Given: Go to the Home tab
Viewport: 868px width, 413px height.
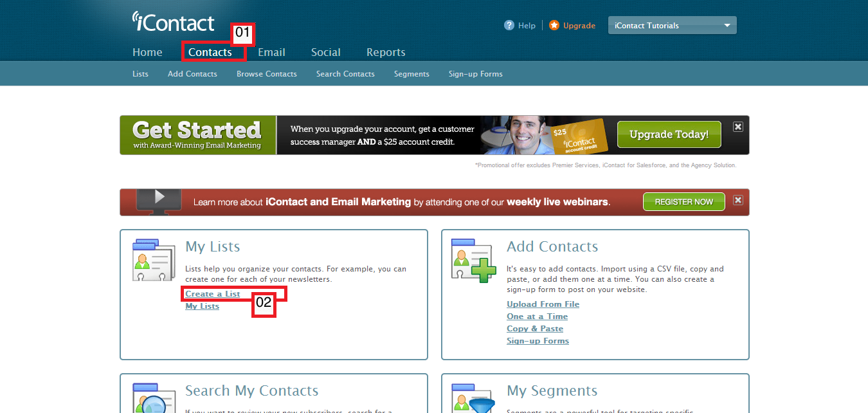Looking at the screenshot, I should (x=147, y=52).
